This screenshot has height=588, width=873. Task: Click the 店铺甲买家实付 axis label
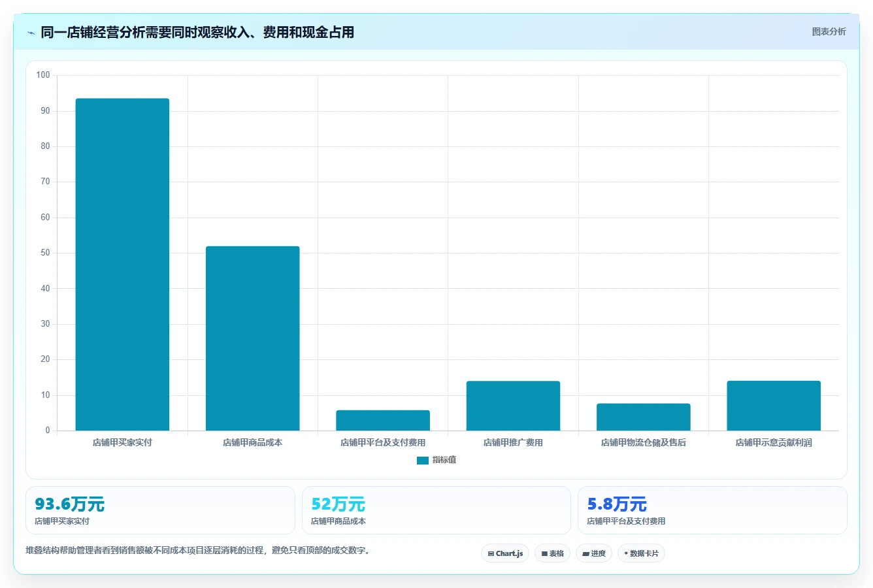click(x=122, y=442)
